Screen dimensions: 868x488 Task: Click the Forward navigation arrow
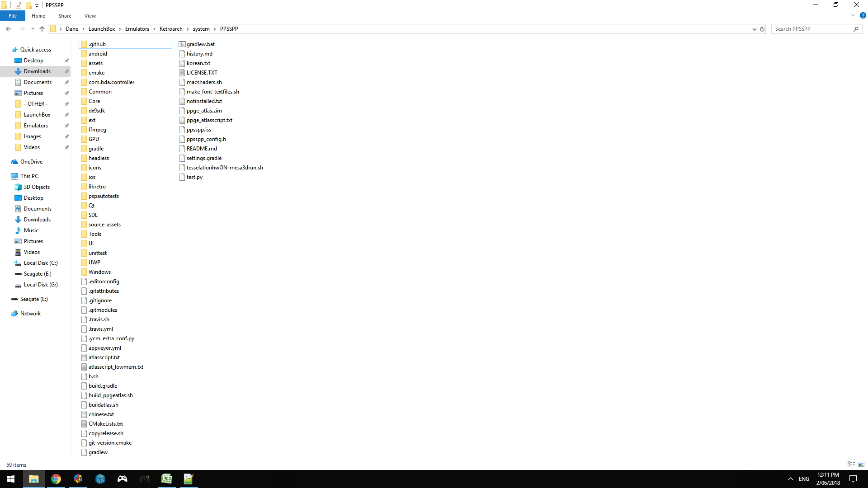pos(22,29)
